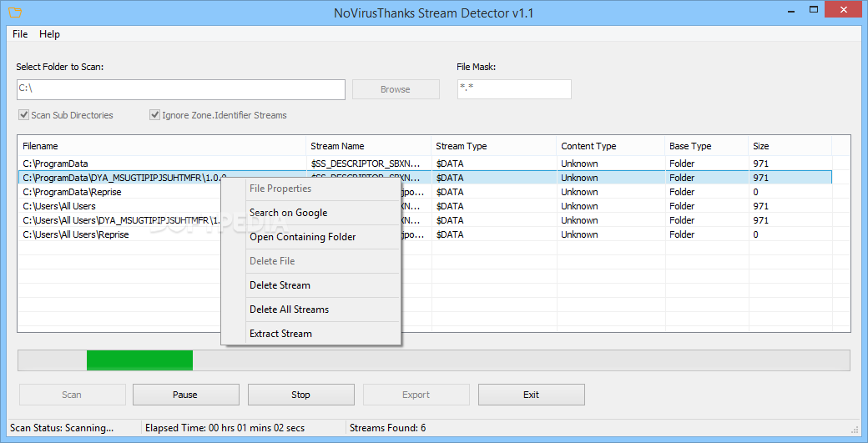Viewport: 868px width, 443px height.
Task: Select the C:\ProgramData row
Action: 425,164
